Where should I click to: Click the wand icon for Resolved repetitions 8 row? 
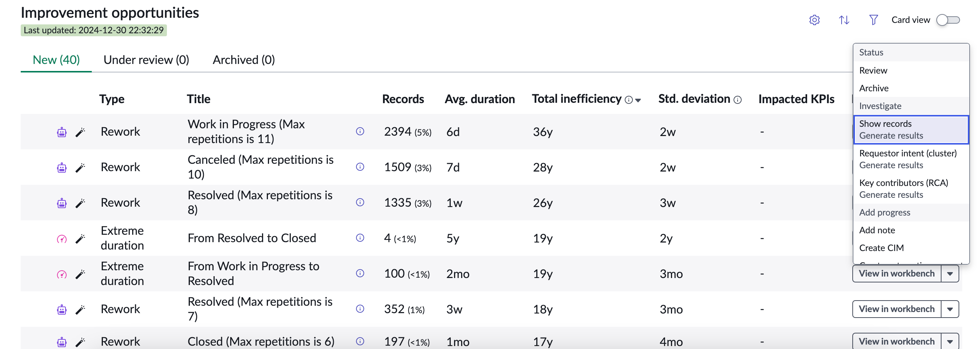pyautogui.click(x=80, y=203)
